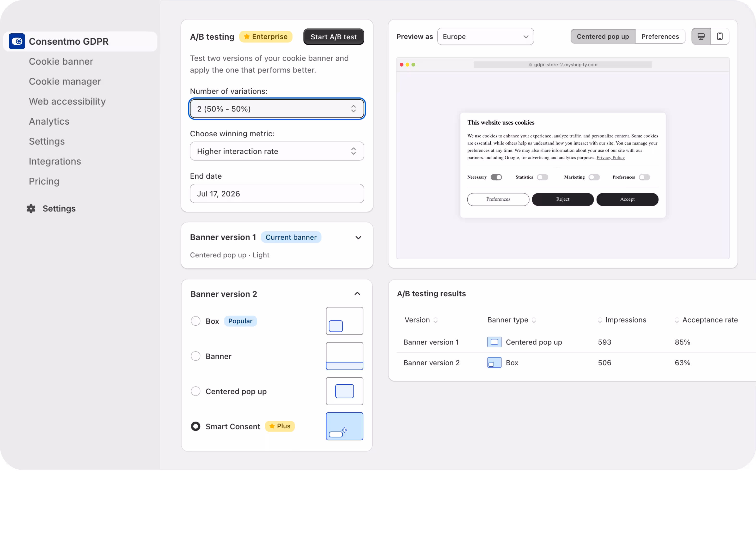Click the Start A/B test button

click(334, 37)
